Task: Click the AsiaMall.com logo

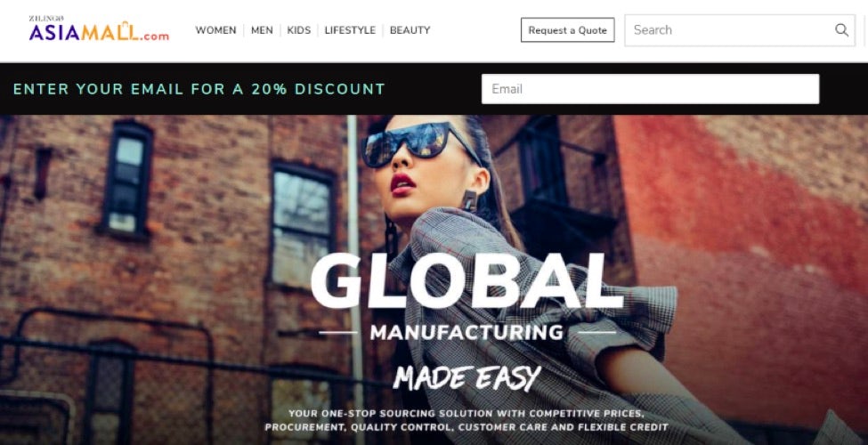Action: pos(99,31)
